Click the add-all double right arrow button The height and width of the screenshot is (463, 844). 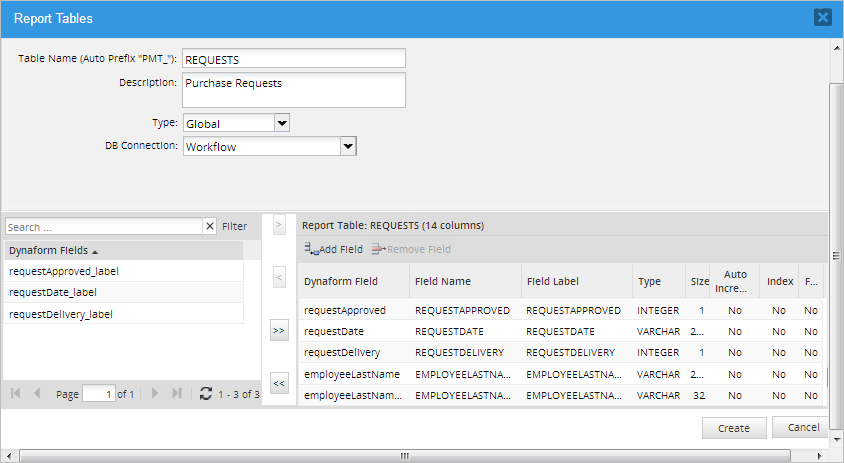click(279, 330)
